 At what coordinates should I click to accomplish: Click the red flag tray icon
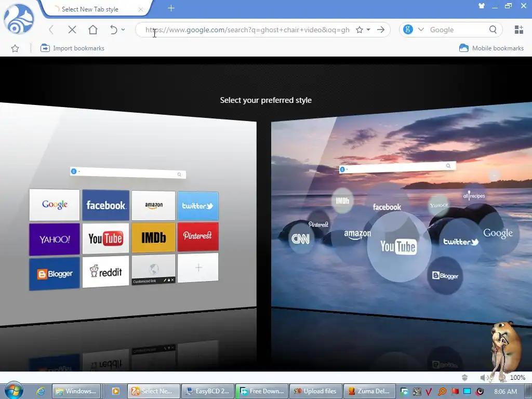455,392
